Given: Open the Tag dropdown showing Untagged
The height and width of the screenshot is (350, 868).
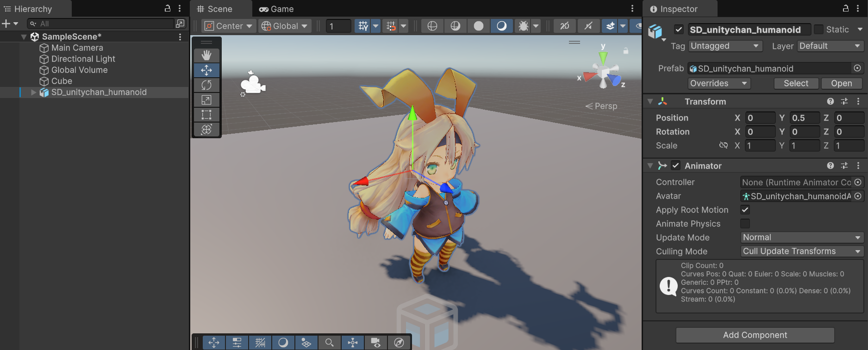Looking at the screenshot, I should tap(725, 46).
